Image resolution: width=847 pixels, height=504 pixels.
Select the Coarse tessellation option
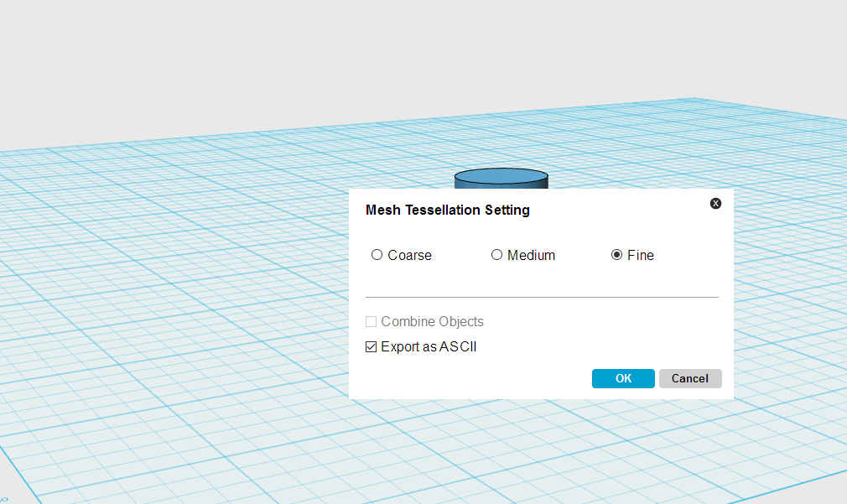[377, 254]
